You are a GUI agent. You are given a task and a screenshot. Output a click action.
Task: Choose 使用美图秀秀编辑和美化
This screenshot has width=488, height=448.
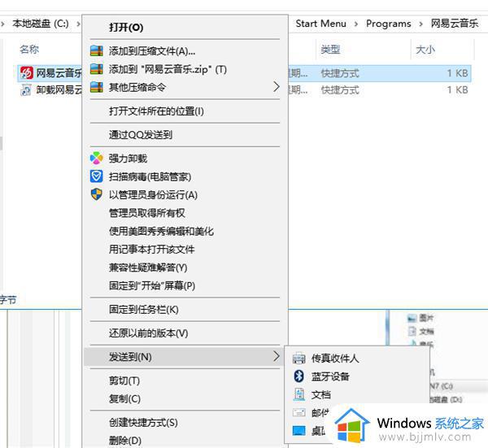click(x=161, y=231)
